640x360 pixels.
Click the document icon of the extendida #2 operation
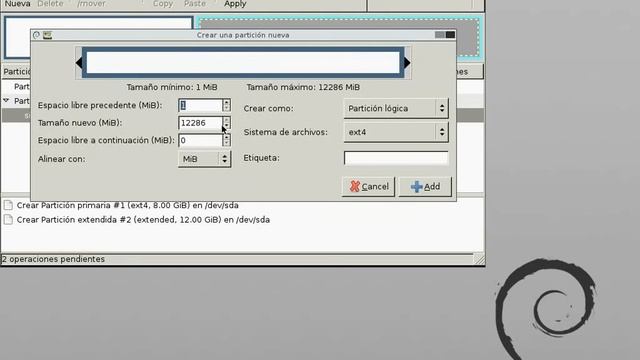[x=8, y=220]
